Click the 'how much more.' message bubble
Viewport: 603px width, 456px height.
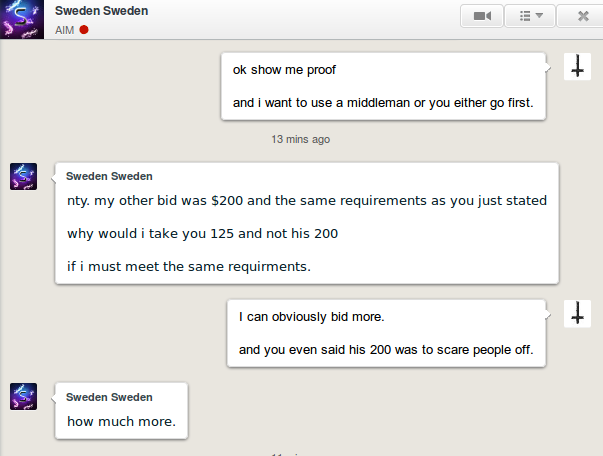[x=122, y=411]
